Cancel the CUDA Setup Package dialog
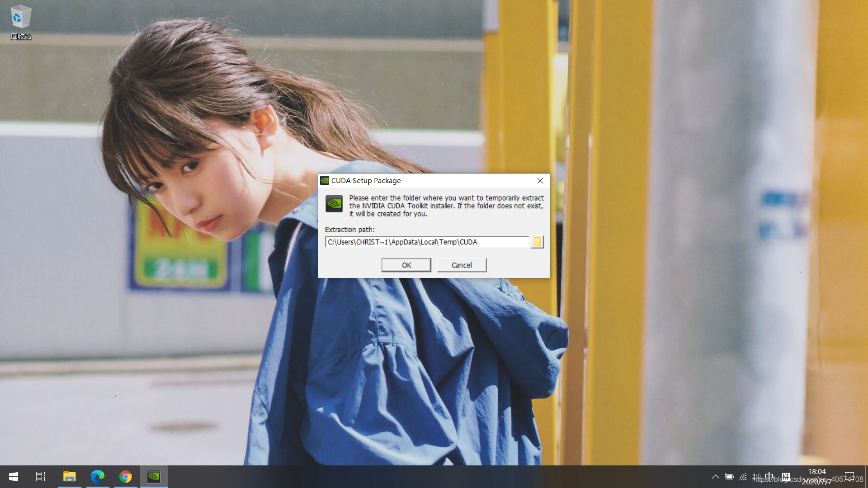868x488 pixels. [x=462, y=265]
